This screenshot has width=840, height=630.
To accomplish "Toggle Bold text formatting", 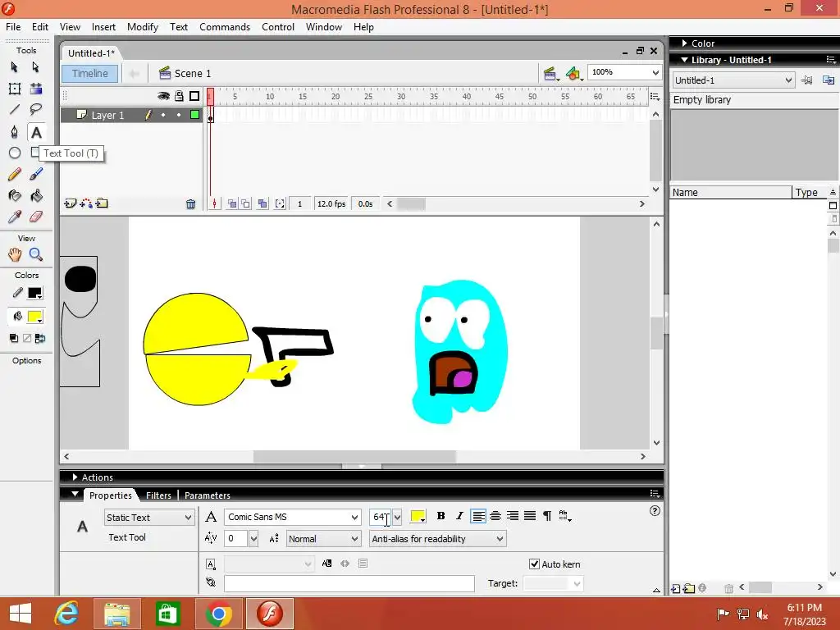I will tap(441, 516).
